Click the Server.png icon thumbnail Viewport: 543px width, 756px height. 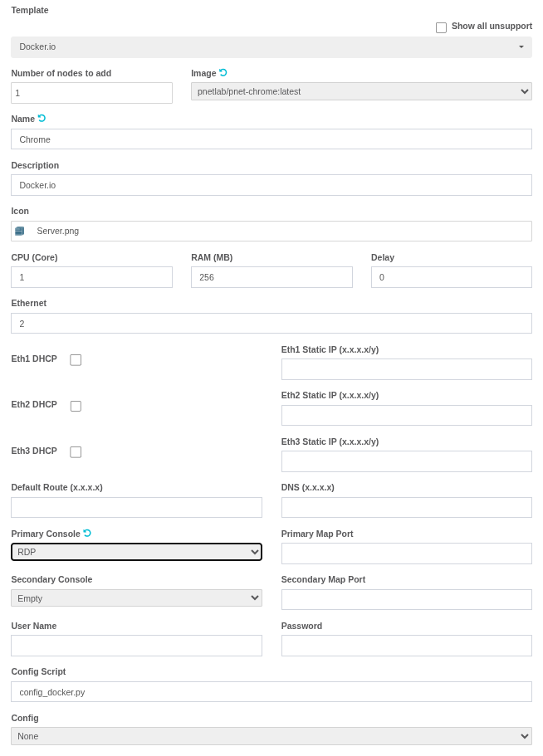click(19, 231)
